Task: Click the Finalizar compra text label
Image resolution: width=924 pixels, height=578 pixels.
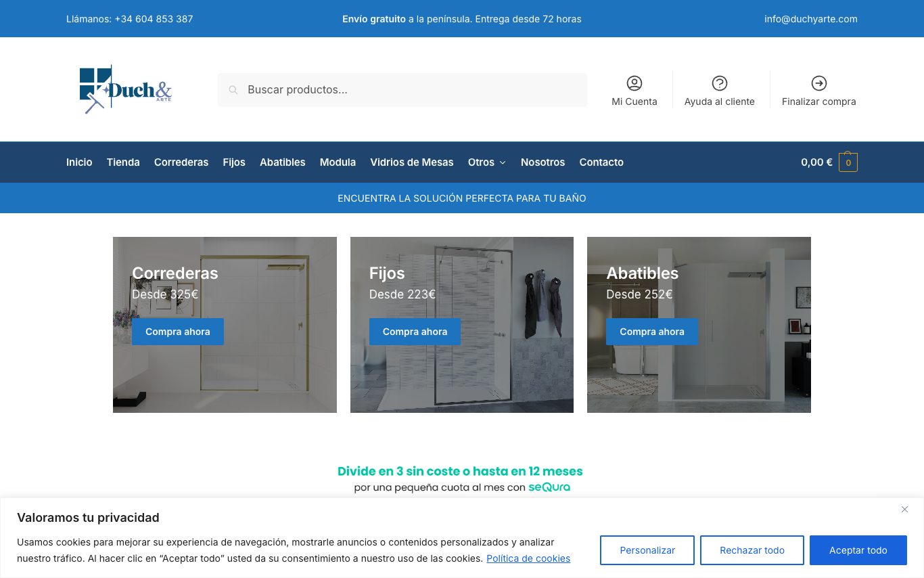Action: (x=819, y=102)
